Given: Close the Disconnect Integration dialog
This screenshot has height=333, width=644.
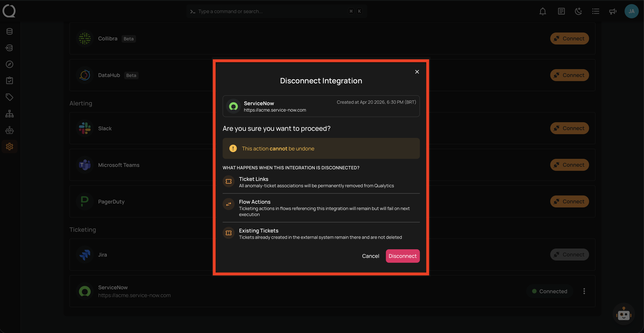Looking at the screenshot, I should [417, 72].
